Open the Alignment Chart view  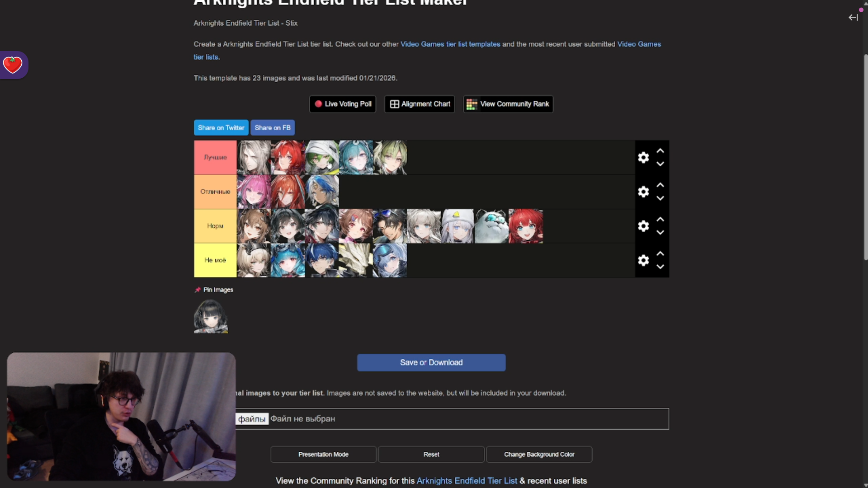pos(420,104)
